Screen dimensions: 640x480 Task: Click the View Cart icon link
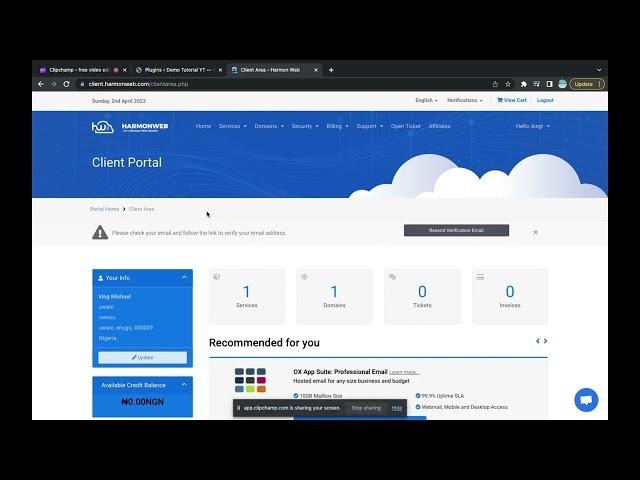[511, 100]
